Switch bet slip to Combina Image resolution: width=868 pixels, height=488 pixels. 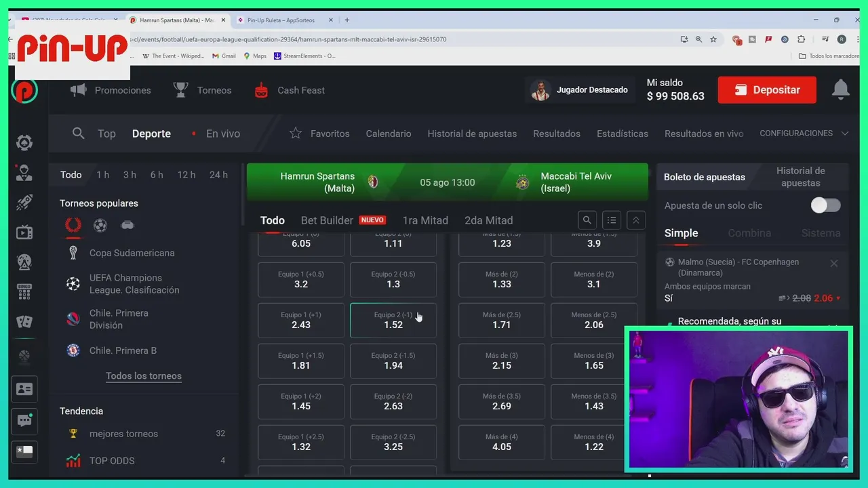point(749,233)
